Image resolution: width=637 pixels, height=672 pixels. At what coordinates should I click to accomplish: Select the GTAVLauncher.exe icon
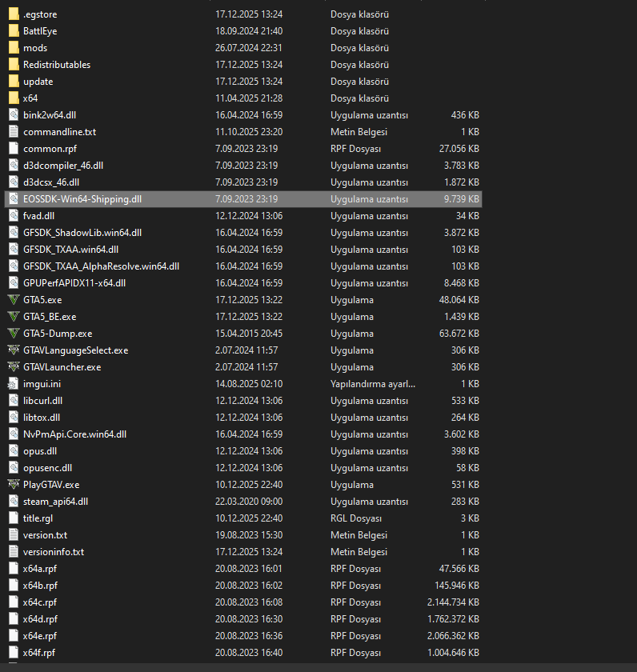tap(14, 367)
